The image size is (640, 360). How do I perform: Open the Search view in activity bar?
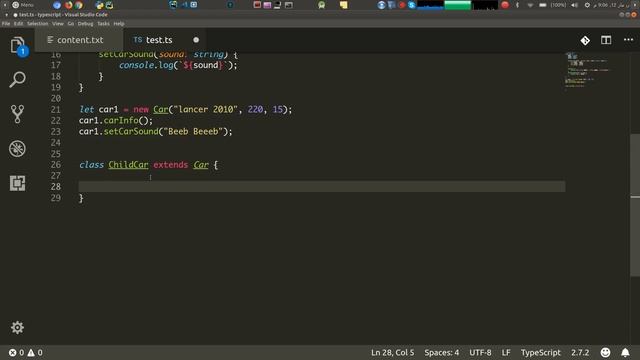[18, 79]
